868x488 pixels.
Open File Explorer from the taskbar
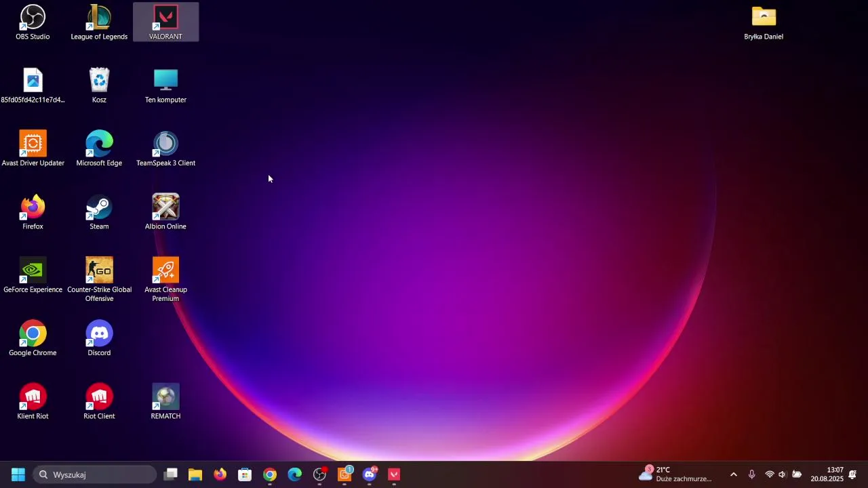click(195, 474)
